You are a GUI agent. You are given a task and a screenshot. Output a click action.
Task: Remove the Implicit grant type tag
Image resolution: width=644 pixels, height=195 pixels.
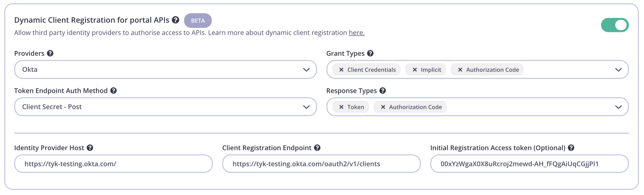415,70
